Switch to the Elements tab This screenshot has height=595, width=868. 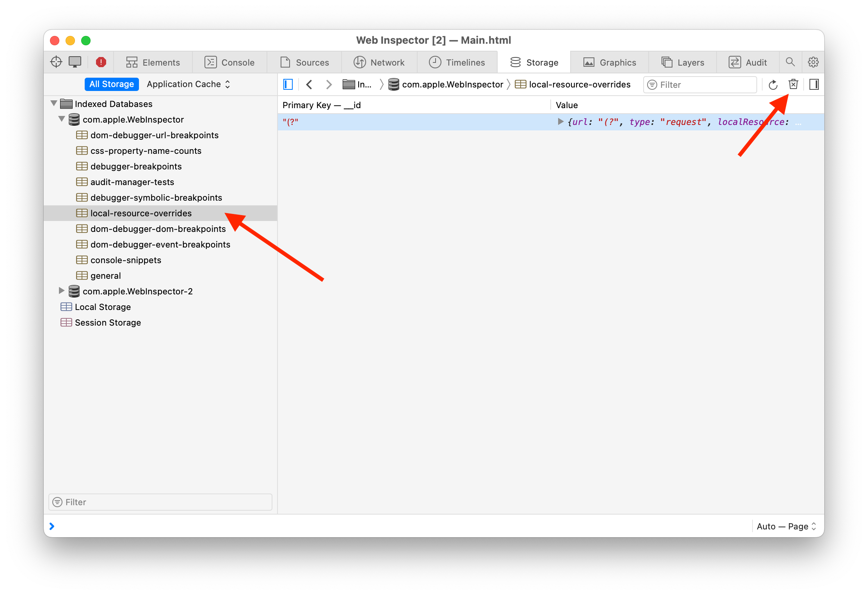click(153, 62)
